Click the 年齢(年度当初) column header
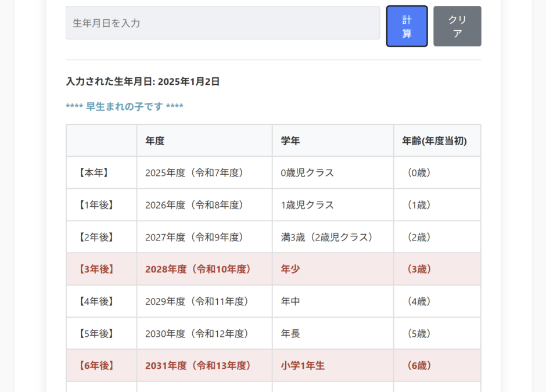This screenshot has height=392, width=546. point(434,141)
